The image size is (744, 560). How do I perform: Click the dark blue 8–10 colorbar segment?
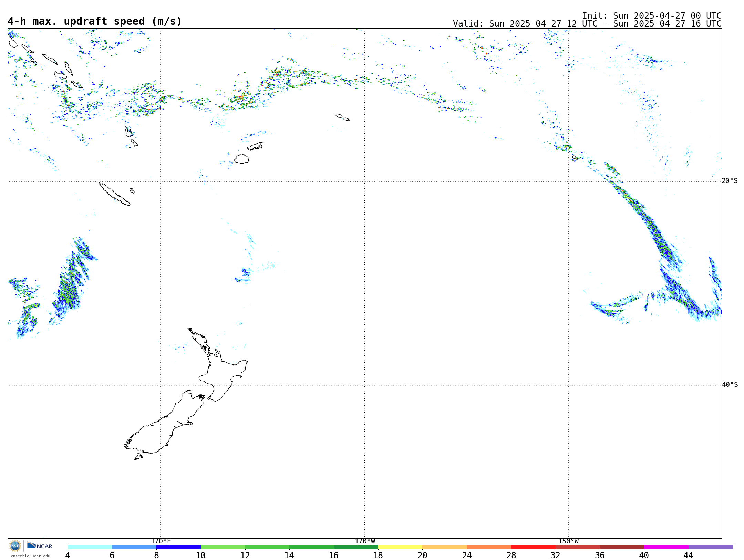[178, 547]
